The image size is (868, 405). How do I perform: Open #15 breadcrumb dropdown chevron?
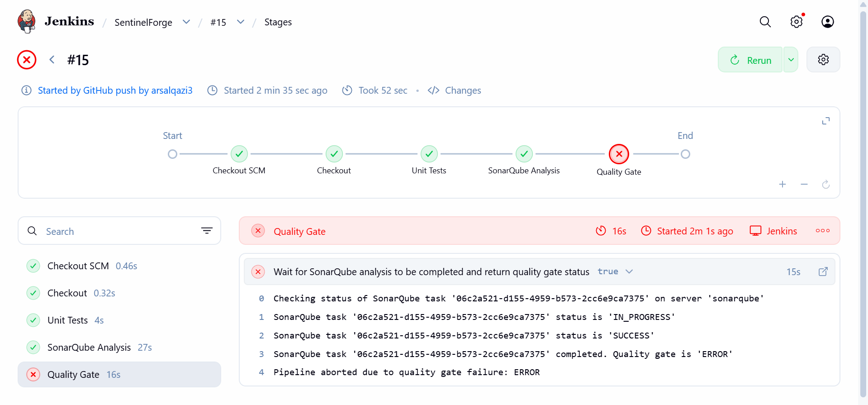point(241,22)
